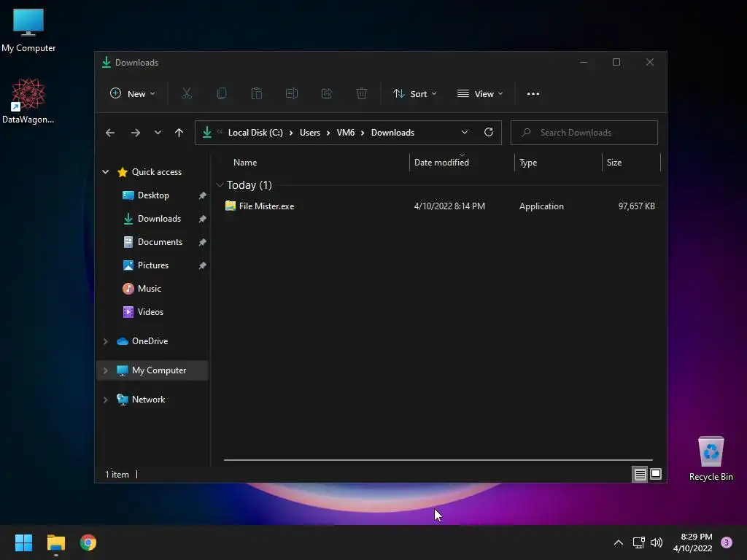Switch to details view icon in status bar
This screenshot has width=747, height=560.
point(640,474)
